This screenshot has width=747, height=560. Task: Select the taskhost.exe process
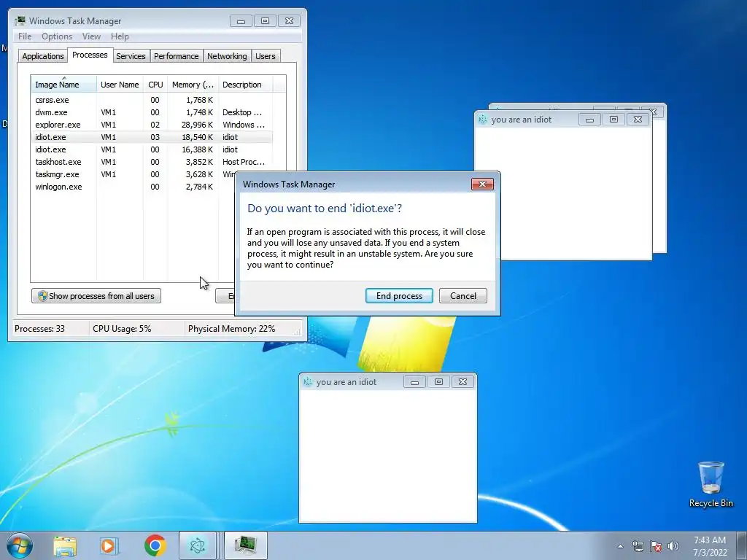pyautogui.click(x=152, y=162)
